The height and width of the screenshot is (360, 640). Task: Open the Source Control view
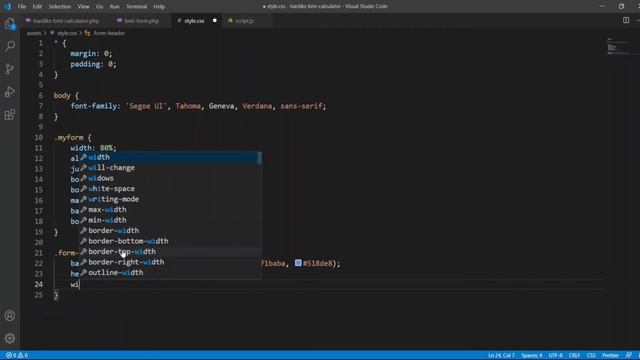click(10, 69)
